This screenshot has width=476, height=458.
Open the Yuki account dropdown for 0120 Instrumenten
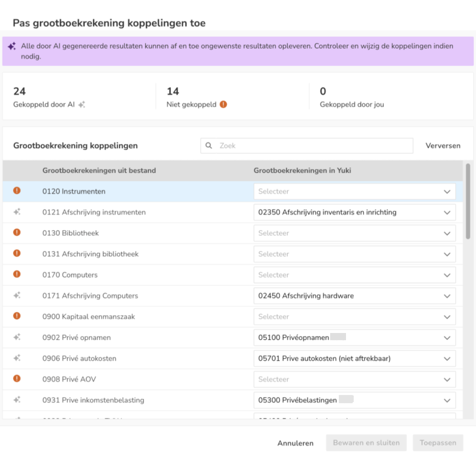[354, 192]
